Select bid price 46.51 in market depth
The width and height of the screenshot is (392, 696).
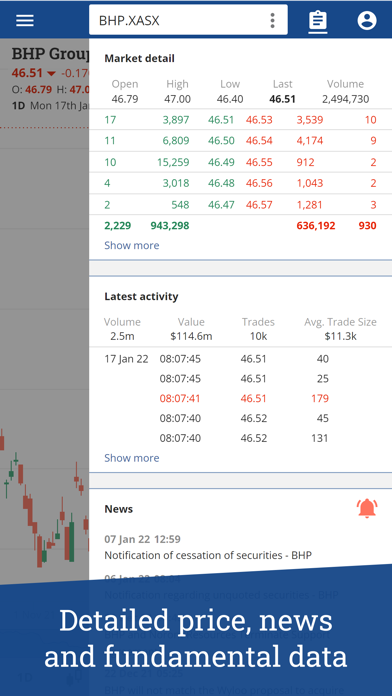(x=221, y=120)
